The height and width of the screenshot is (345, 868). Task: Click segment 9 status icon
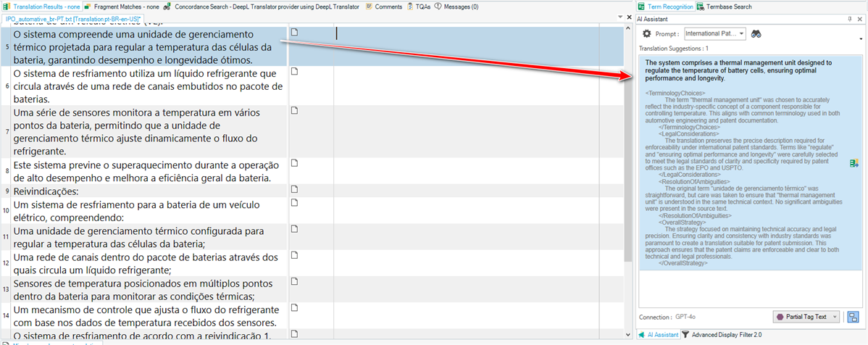coord(294,190)
